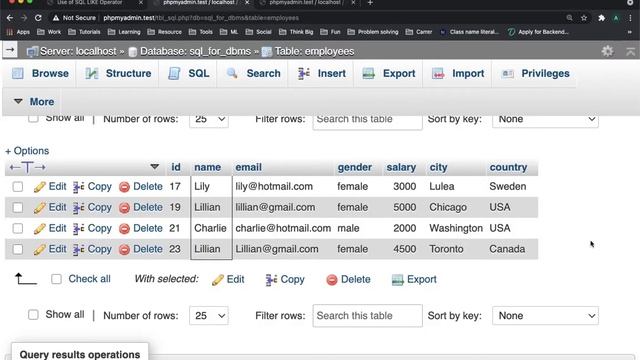Tick the Check all checkbox
The image size is (640, 360).
pos(56,279)
